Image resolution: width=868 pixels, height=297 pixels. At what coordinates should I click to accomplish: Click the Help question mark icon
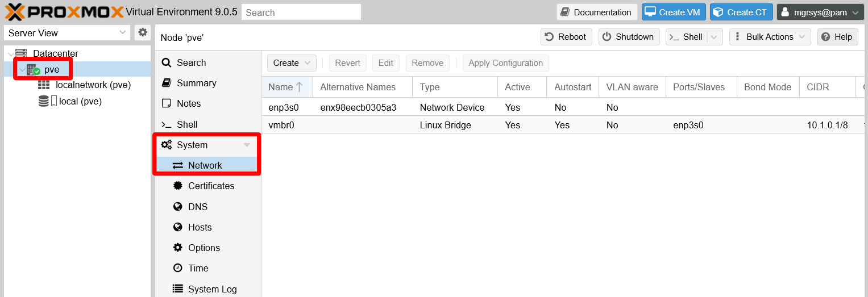(827, 37)
